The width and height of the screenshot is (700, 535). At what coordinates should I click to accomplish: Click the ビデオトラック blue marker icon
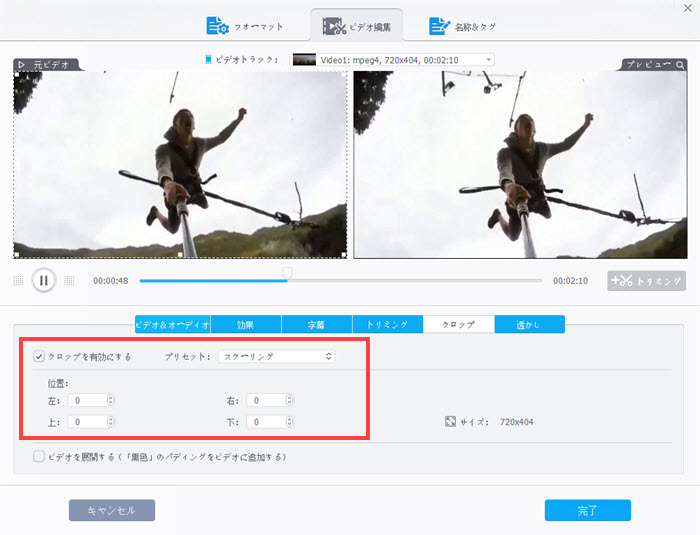[x=208, y=59]
